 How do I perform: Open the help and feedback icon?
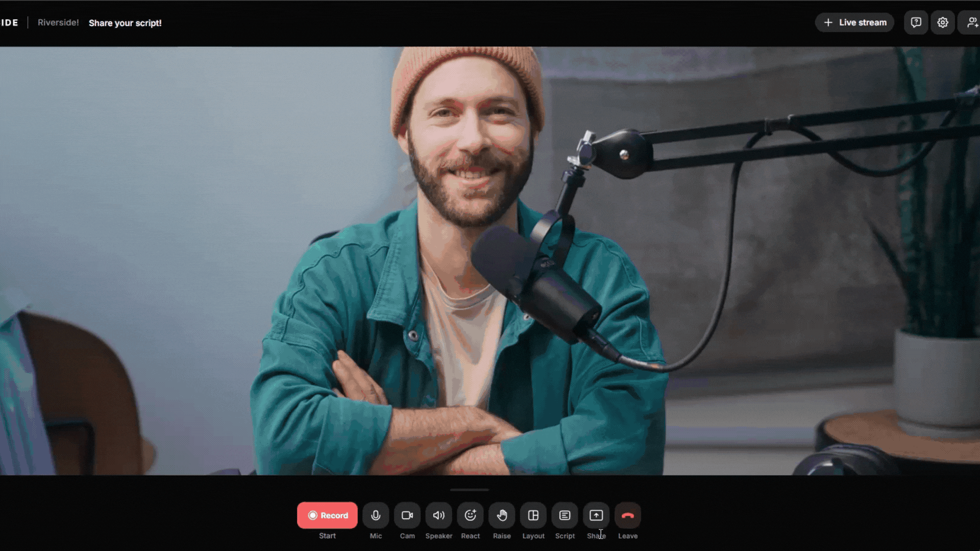pyautogui.click(x=916, y=22)
